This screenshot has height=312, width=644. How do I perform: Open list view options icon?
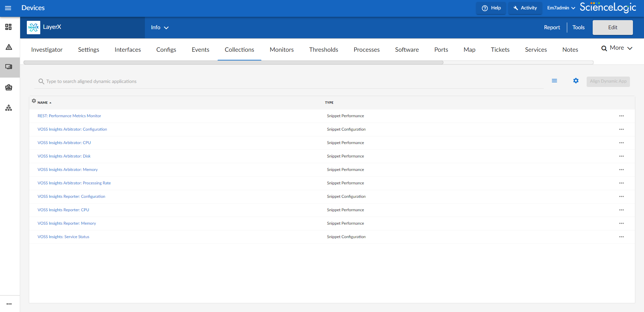coord(554,81)
